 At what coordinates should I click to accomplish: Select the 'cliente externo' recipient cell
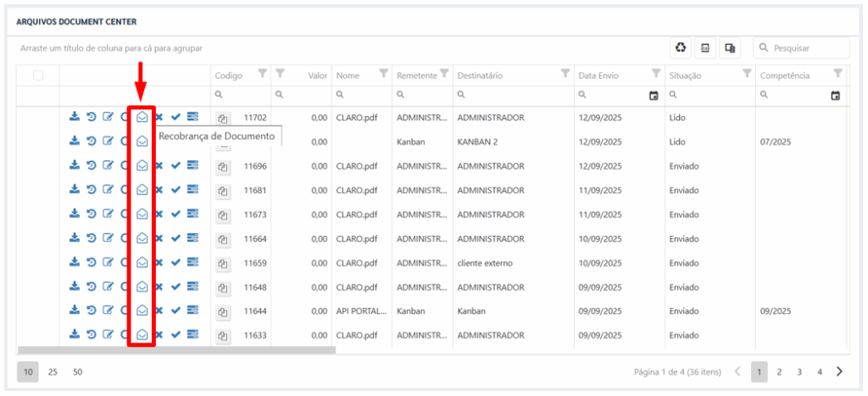(485, 264)
